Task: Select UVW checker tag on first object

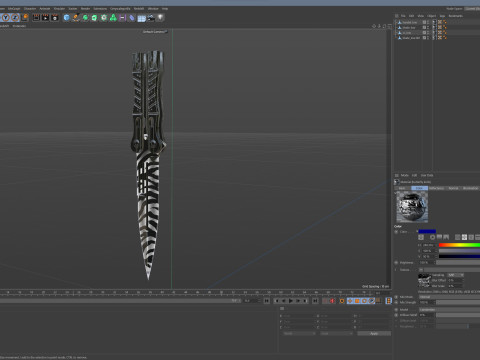Action: 440,22
